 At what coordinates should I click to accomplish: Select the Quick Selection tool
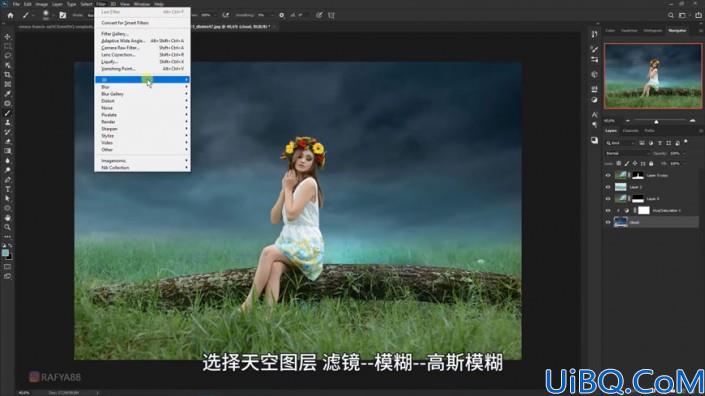click(x=8, y=65)
